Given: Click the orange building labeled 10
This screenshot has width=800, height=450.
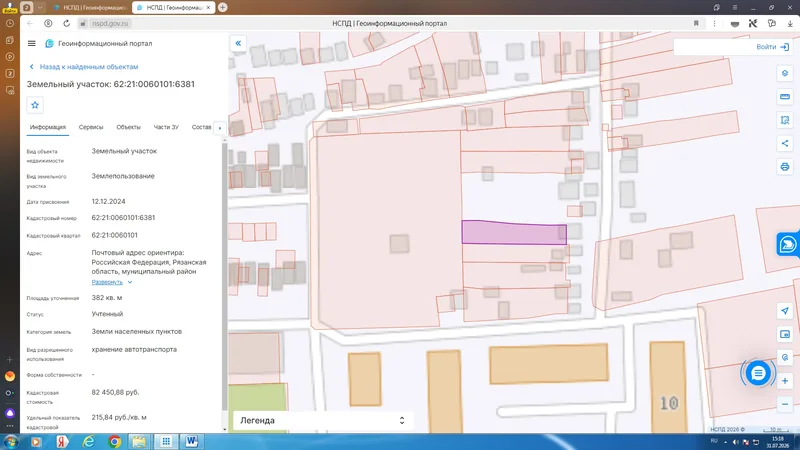Looking at the screenshot, I should pos(668,388).
